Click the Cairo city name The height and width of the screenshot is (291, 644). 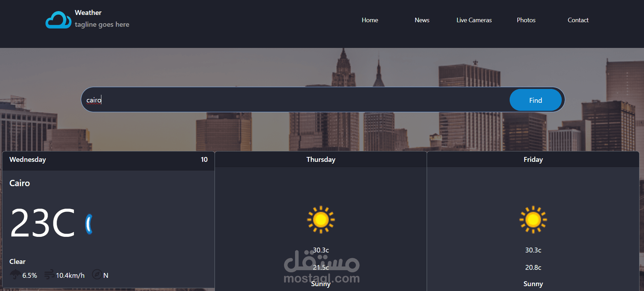coord(19,183)
